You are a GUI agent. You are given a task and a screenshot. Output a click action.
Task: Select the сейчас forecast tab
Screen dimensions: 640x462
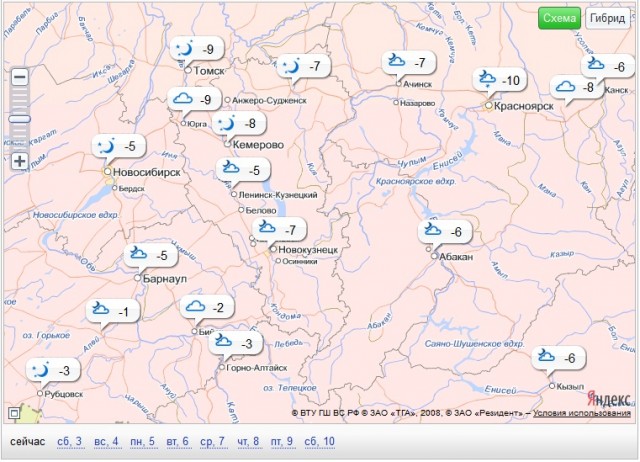pos(27,442)
